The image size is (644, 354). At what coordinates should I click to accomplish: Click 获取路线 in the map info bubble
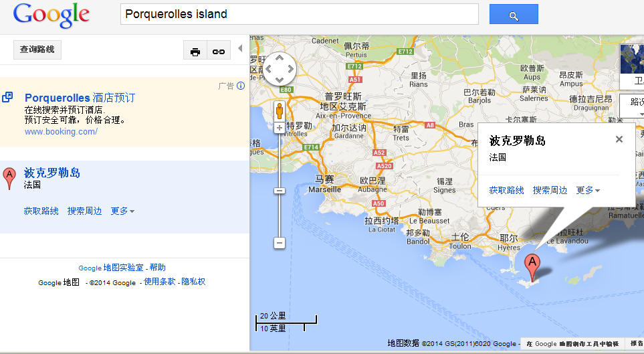point(506,190)
